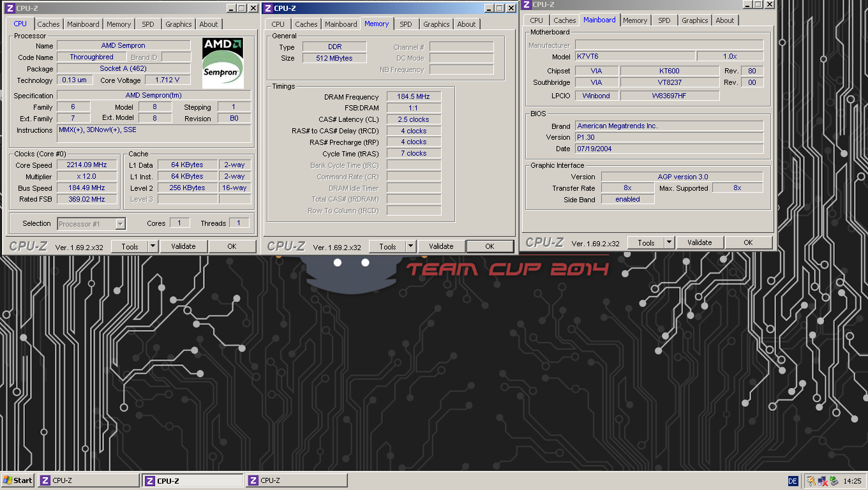Click OK in the Mainboard window
Image resolution: width=868 pixels, height=490 pixels.
[748, 242]
